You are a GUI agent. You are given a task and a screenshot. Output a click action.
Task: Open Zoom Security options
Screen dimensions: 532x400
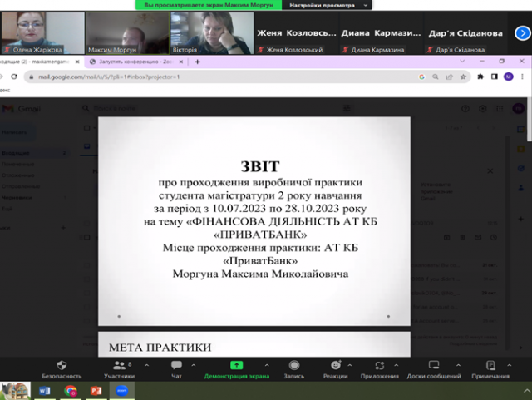pos(62,369)
